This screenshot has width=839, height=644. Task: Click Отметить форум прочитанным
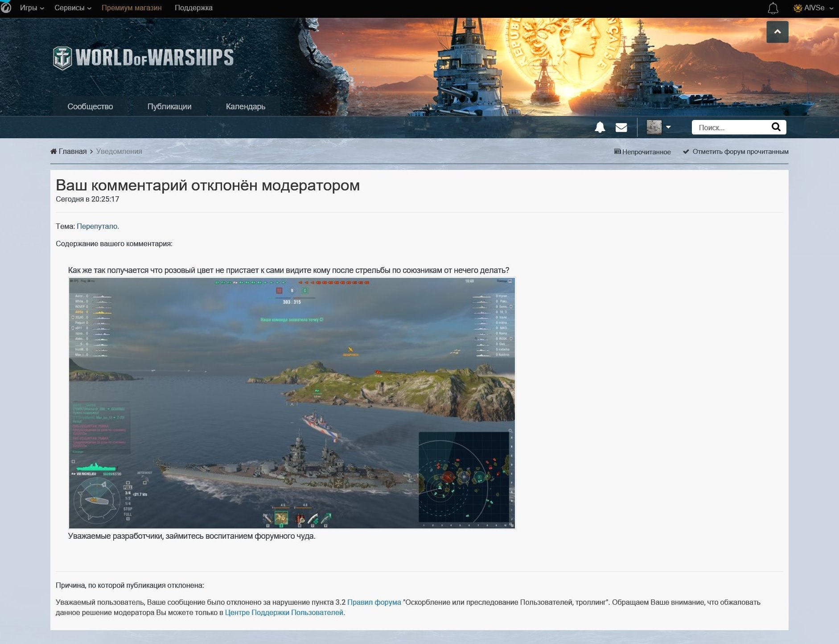coord(736,152)
